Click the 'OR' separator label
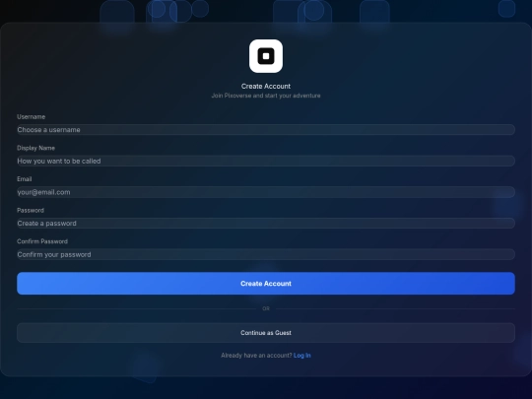 [x=266, y=308]
